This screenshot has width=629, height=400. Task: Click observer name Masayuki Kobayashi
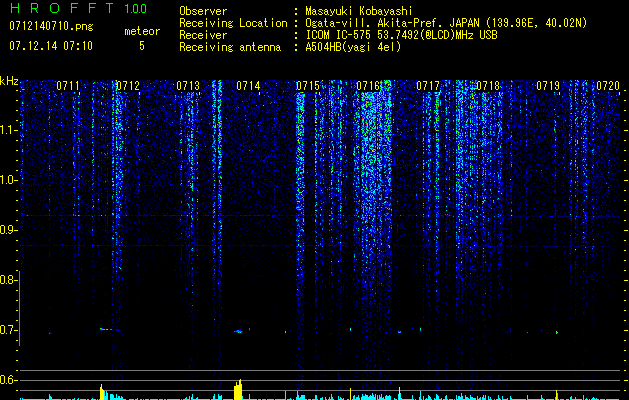coord(359,11)
